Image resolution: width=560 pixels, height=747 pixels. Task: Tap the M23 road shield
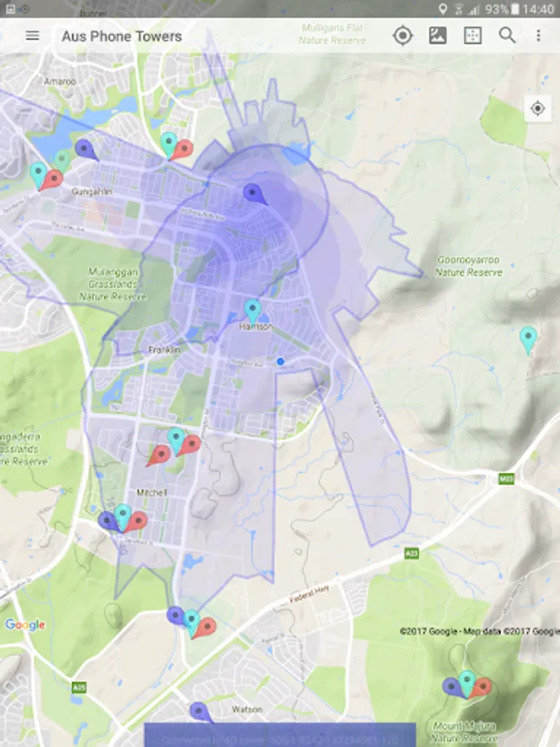pos(506,478)
